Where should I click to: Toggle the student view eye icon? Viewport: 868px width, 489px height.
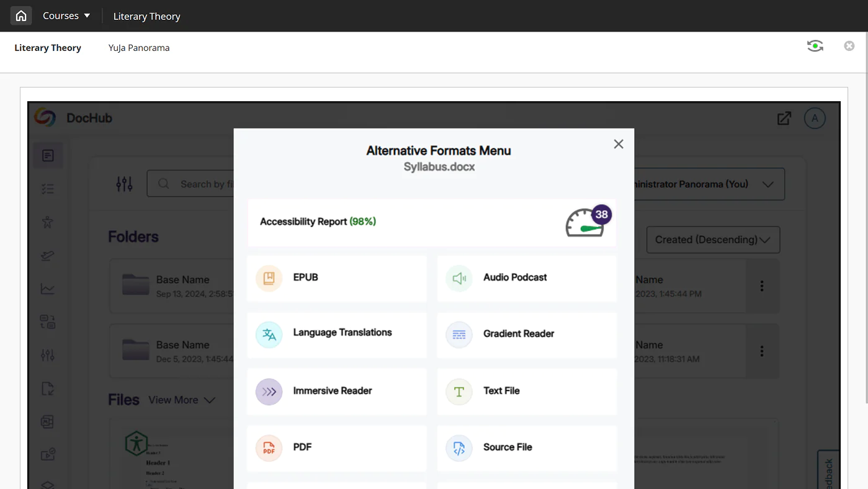(x=815, y=46)
